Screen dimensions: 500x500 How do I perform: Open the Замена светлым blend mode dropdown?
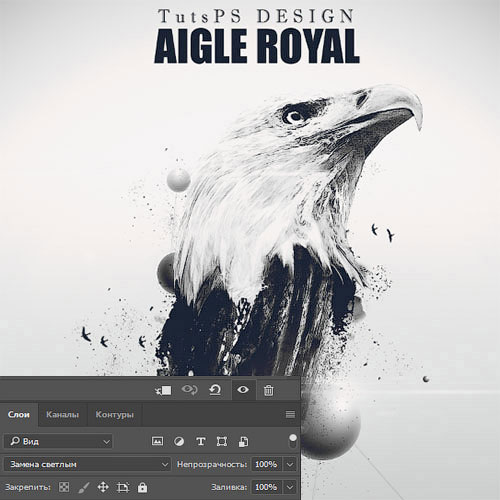(88, 464)
